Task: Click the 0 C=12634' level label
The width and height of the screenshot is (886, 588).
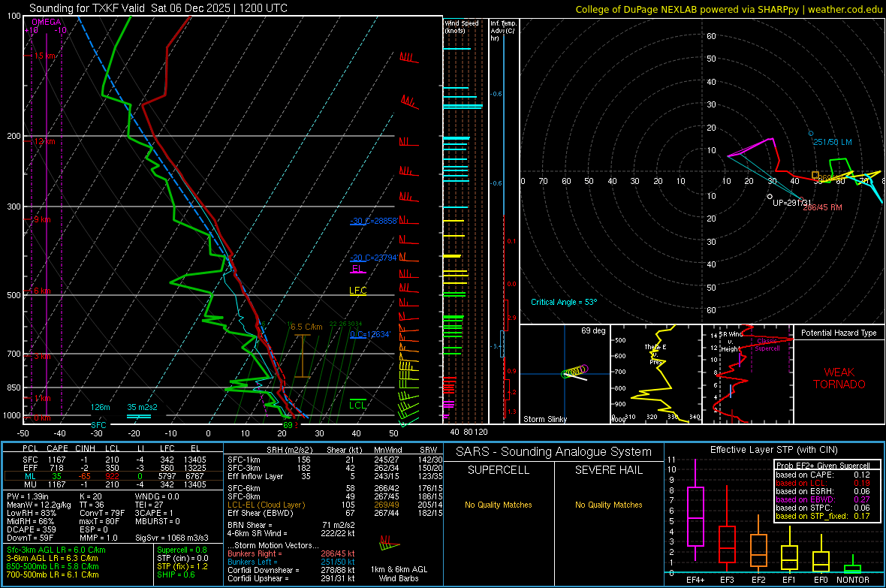Action: [370, 334]
